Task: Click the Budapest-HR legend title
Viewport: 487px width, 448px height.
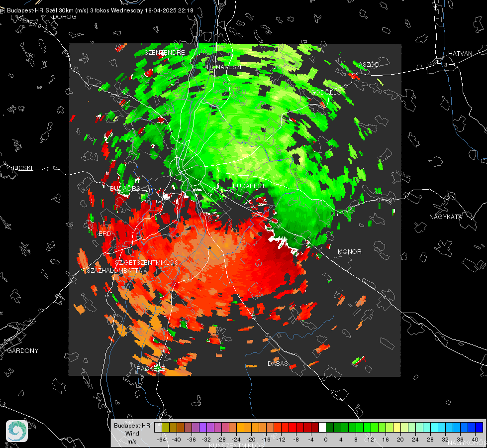Action: [x=132, y=426]
